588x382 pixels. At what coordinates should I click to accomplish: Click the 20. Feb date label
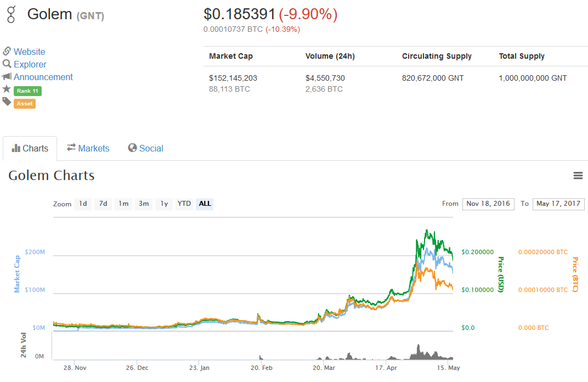coord(262,368)
